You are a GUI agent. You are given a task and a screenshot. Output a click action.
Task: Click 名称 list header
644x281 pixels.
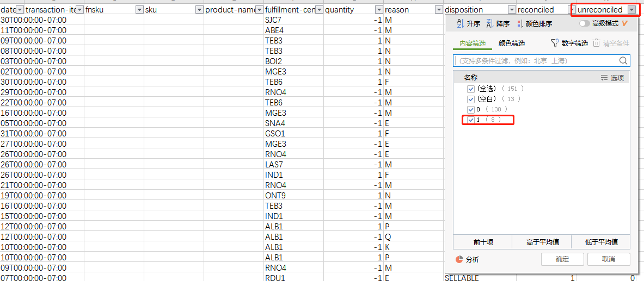pos(471,78)
